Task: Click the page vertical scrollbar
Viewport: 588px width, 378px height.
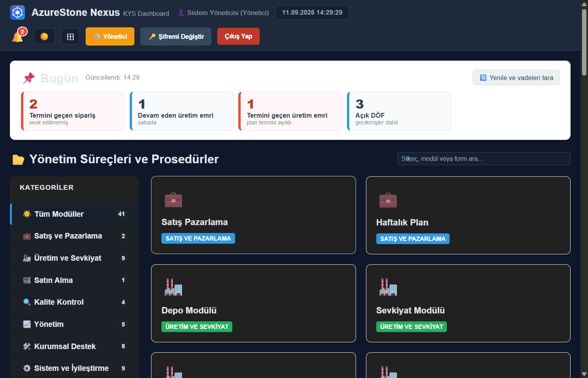Action: click(x=584, y=42)
